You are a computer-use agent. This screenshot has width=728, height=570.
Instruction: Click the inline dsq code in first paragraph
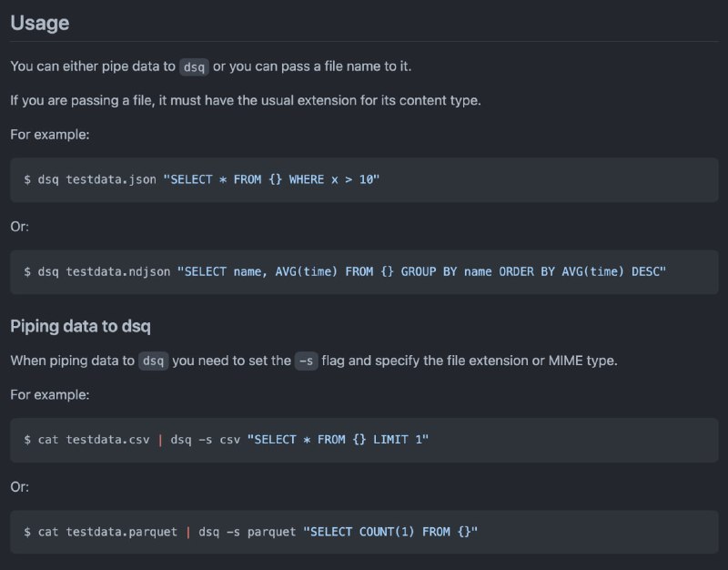pos(194,66)
